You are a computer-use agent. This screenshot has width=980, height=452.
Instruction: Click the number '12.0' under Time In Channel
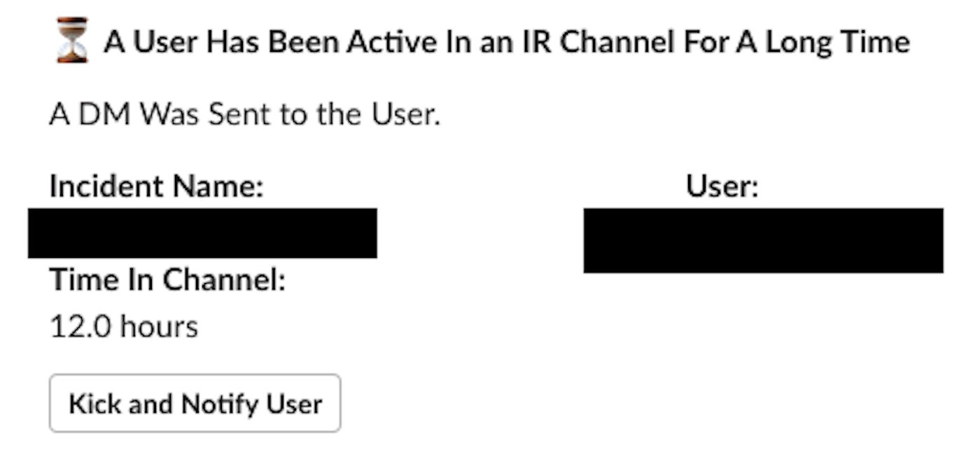pos(80,326)
